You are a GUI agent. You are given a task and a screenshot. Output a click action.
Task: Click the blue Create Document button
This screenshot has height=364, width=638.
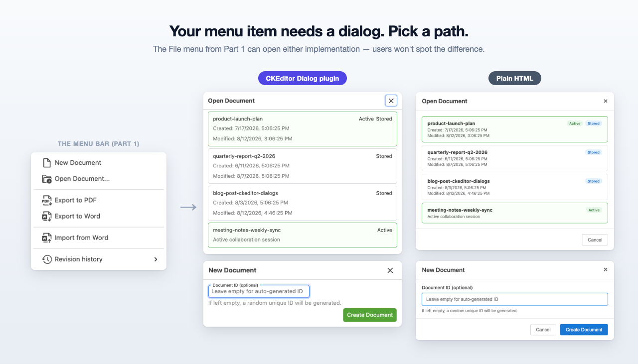click(584, 330)
